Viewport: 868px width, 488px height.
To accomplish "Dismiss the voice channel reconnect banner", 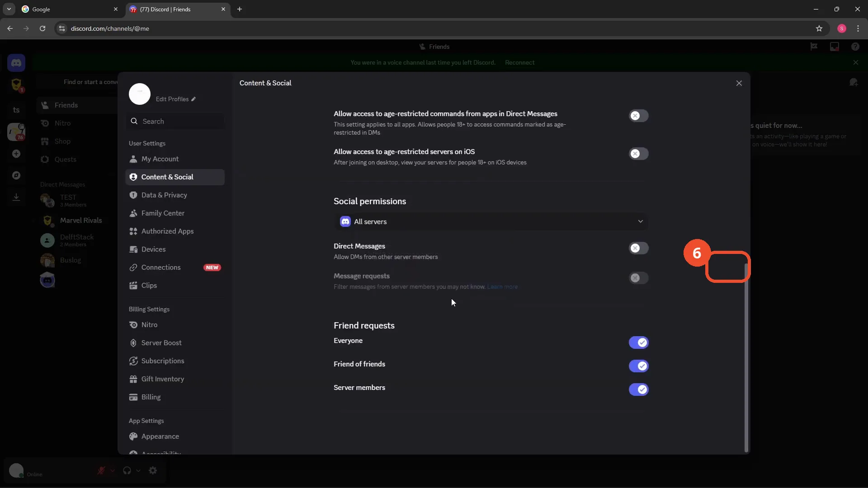I will [x=856, y=62].
